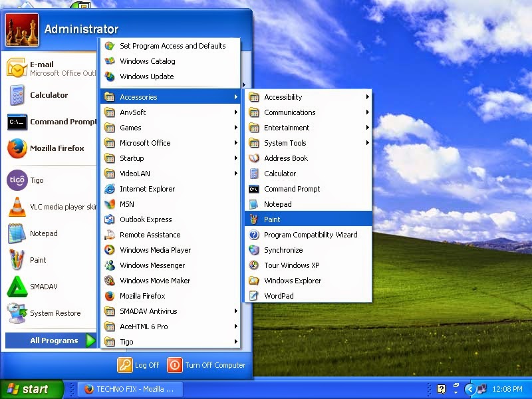Image resolution: width=532 pixels, height=399 pixels.
Task: Click the E-mail Outlook icon in Start menu
Action: point(17,68)
